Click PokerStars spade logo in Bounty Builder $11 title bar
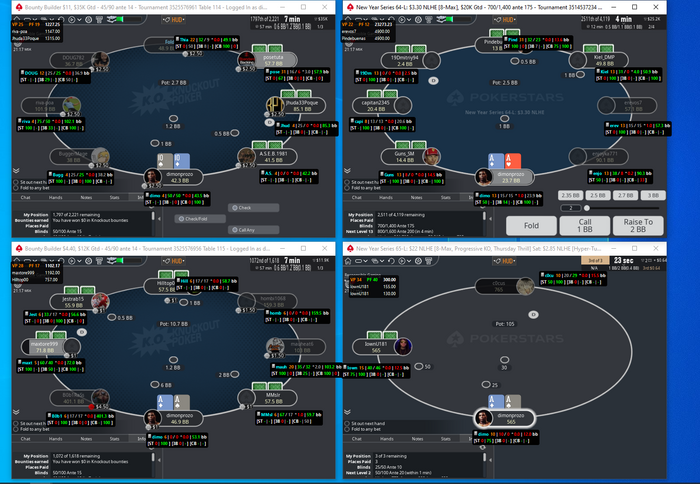 pos(19,7)
